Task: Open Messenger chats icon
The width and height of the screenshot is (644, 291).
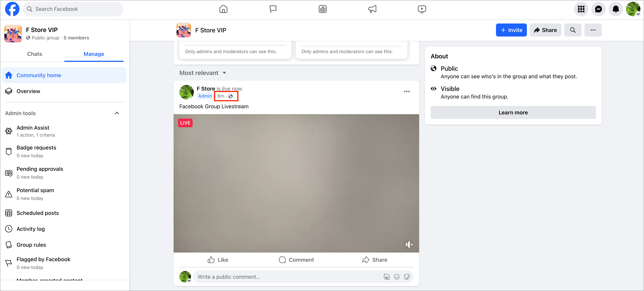Action: 598,9
